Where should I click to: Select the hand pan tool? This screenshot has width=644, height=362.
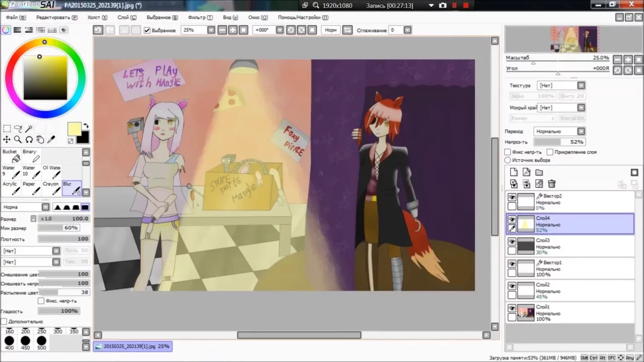pyautogui.click(x=40, y=140)
